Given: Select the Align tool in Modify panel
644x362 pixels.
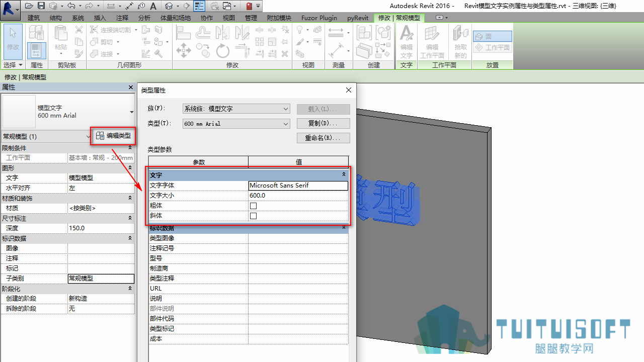Looking at the screenshot, I should point(183,33).
